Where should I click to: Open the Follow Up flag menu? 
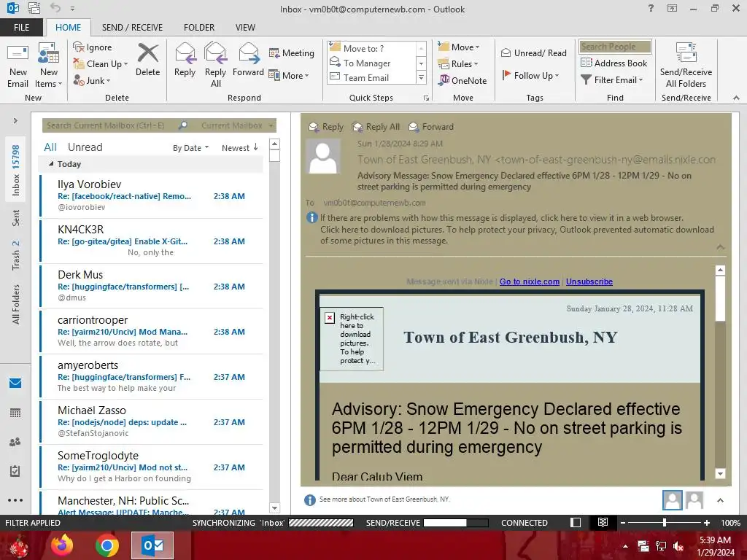[531, 75]
